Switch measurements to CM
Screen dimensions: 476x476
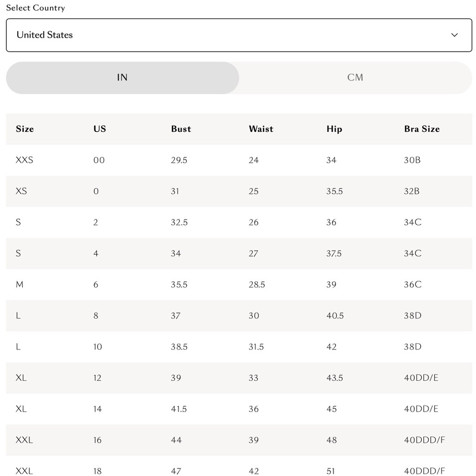click(355, 78)
